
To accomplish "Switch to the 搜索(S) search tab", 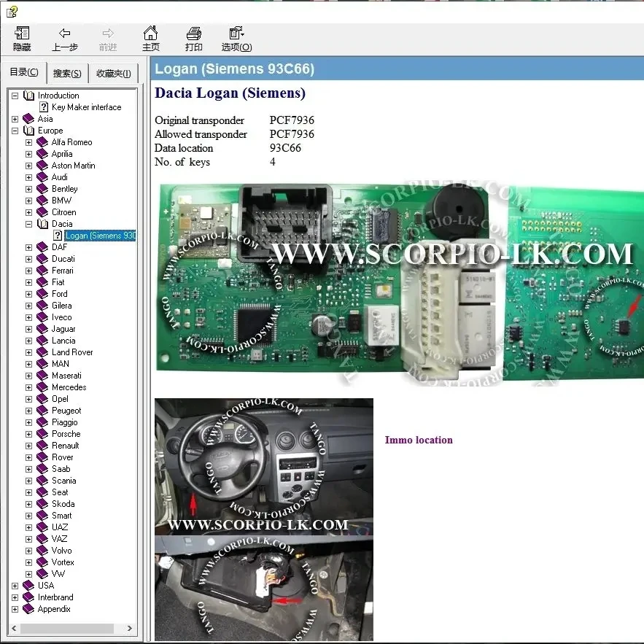I will pos(67,74).
